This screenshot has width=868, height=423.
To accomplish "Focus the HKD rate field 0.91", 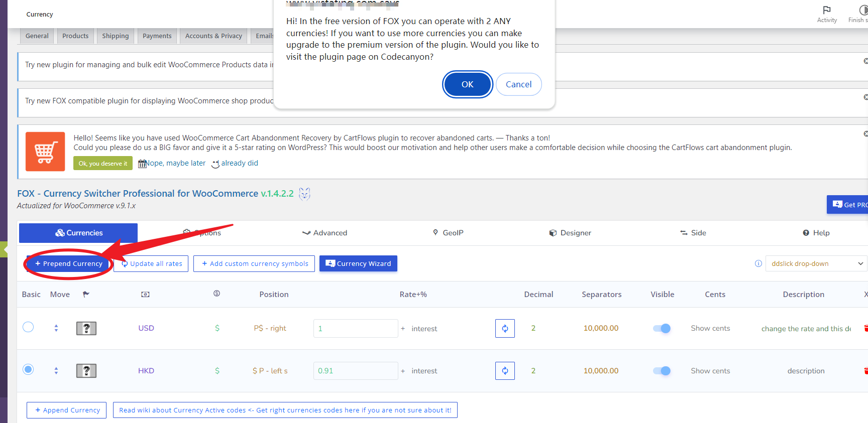I will point(356,371).
